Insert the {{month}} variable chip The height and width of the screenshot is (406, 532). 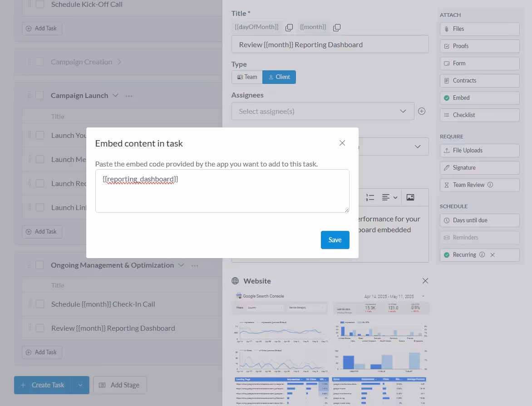(313, 27)
